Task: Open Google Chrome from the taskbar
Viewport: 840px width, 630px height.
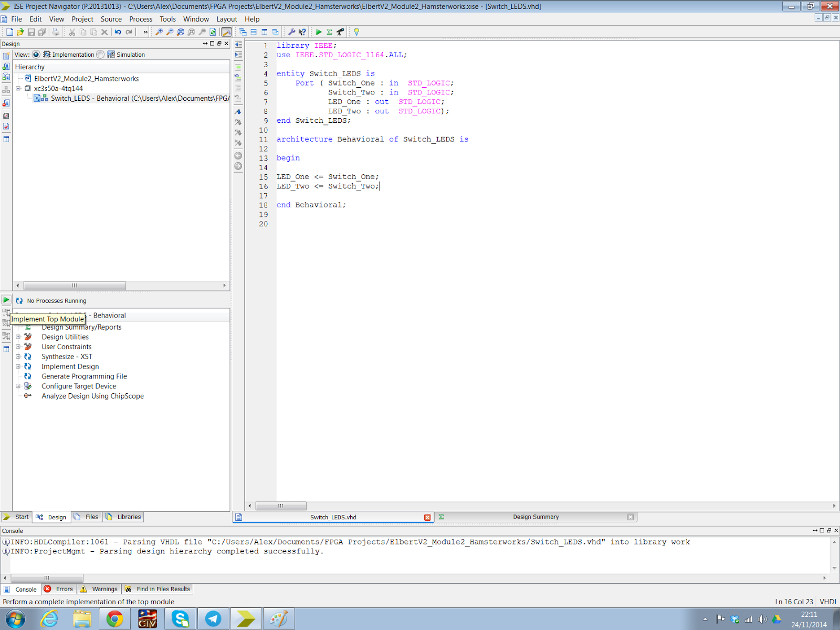Action: (x=115, y=618)
